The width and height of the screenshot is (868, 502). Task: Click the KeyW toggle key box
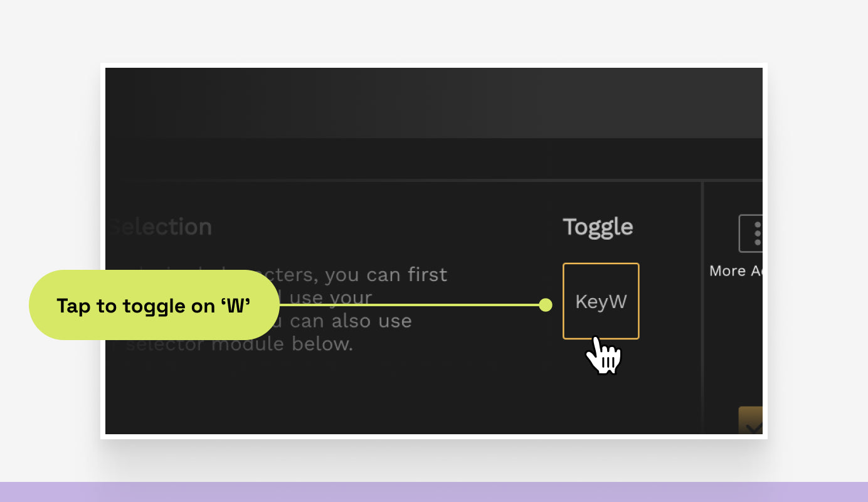click(x=601, y=301)
